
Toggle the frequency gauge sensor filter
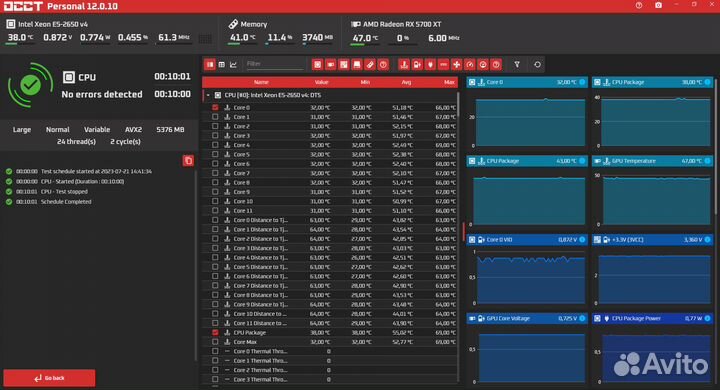coord(470,65)
